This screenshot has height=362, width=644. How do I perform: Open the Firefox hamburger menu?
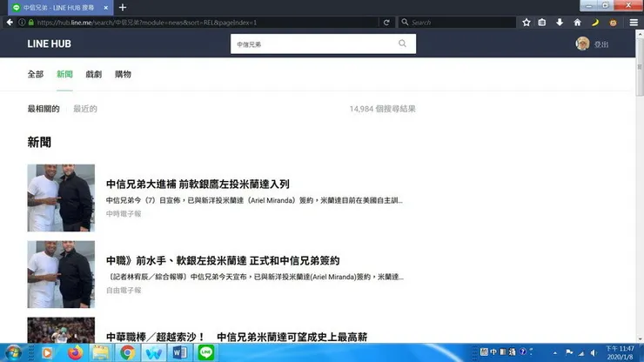click(x=634, y=22)
